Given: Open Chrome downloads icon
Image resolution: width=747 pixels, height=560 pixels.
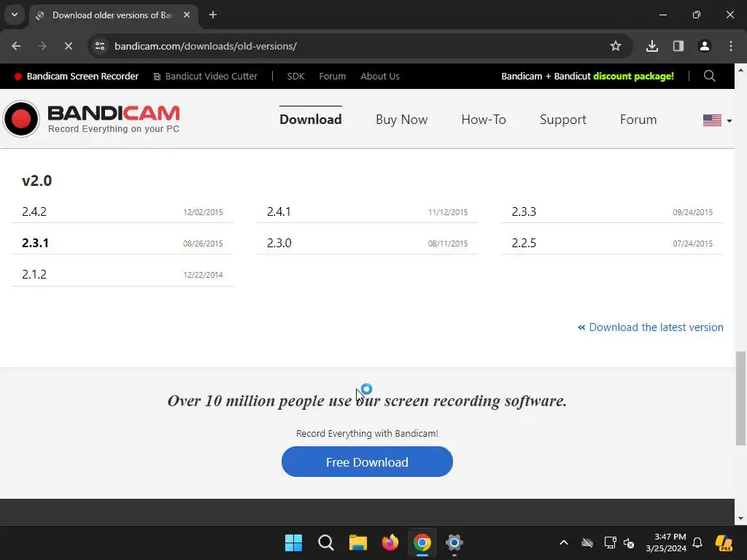Looking at the screenshot, I should click(x=651, y=46).
